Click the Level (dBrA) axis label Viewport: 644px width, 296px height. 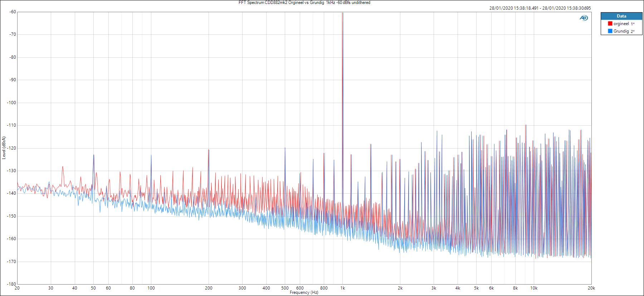(4, 147)
